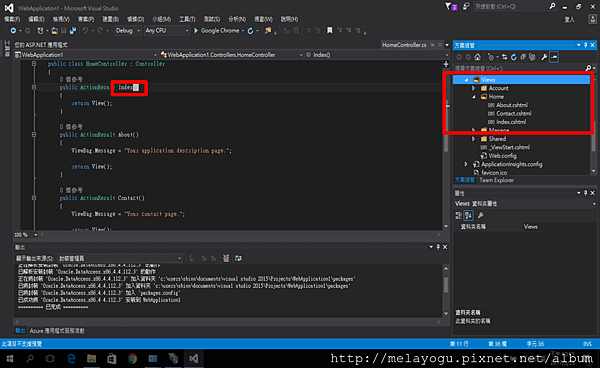Open the editor zoom 100 % dropdown

click(36, 234)
